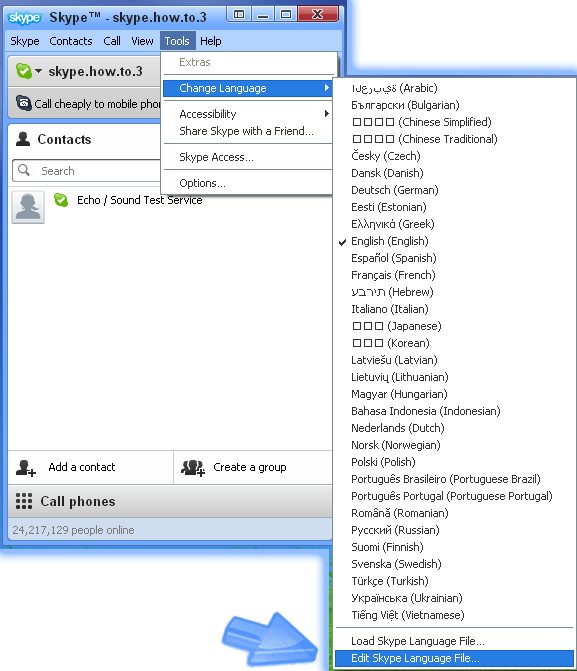Close the Tools menu
The image size is (577, 671).
click(177, 41)
